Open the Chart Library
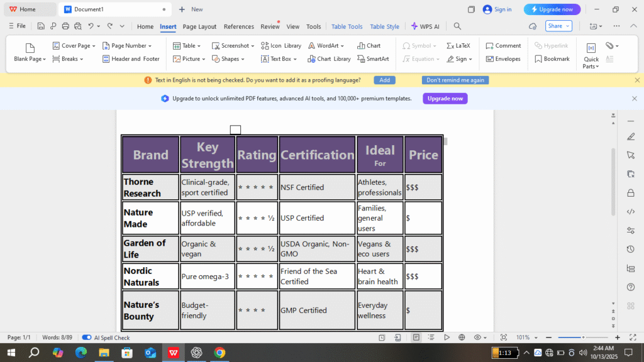 point(311,59)
